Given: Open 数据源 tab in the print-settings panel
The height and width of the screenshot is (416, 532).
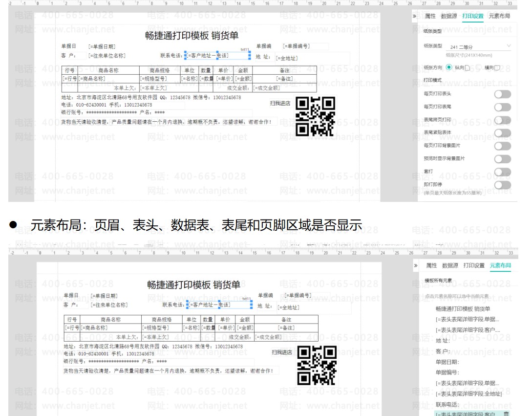Looking at the screenshot, I should (448, 16).
